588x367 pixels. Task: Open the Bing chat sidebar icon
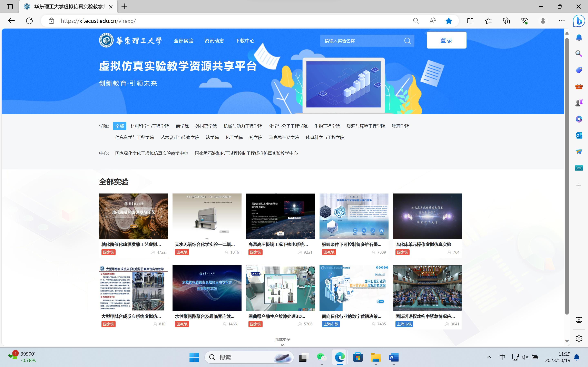[579, 21]
